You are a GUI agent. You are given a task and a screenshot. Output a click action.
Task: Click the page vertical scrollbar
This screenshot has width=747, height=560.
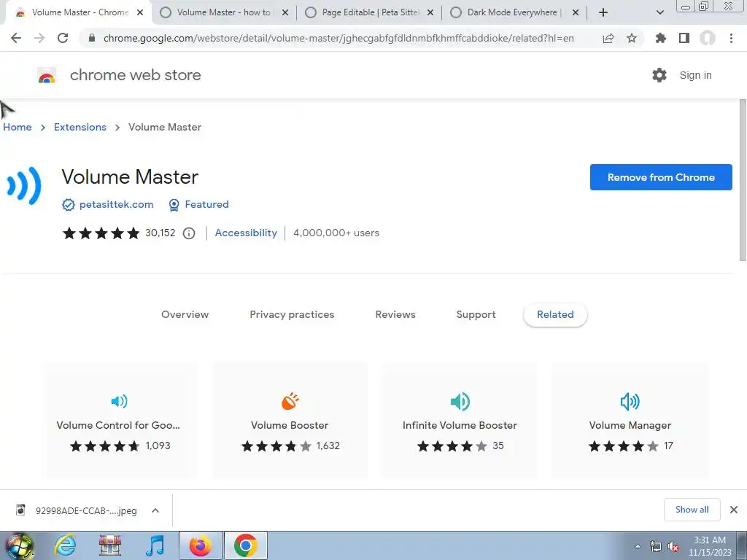point(743,180)
